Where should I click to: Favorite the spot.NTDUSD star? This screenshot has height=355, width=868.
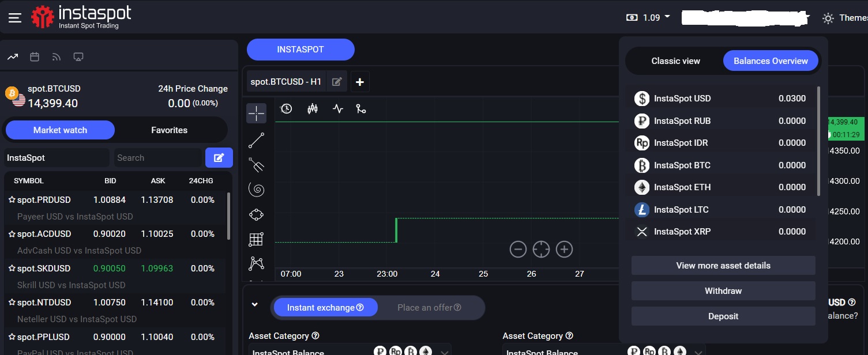[x=12, y=303]
